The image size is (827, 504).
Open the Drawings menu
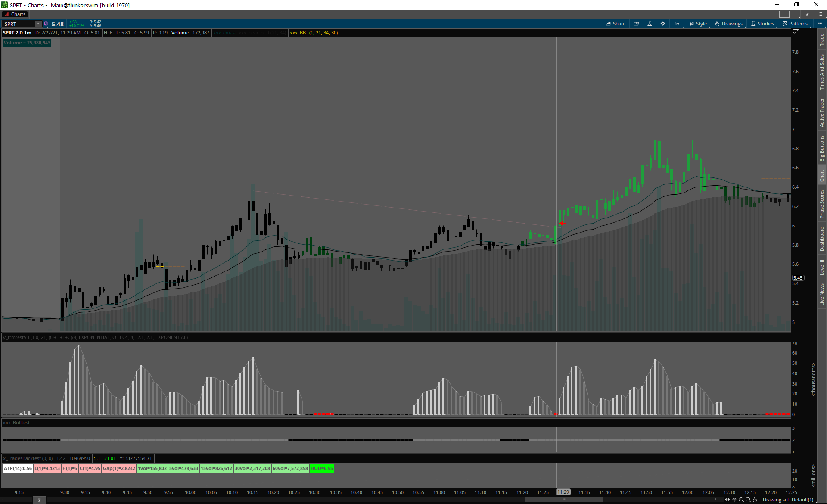[x=729, y=24]
